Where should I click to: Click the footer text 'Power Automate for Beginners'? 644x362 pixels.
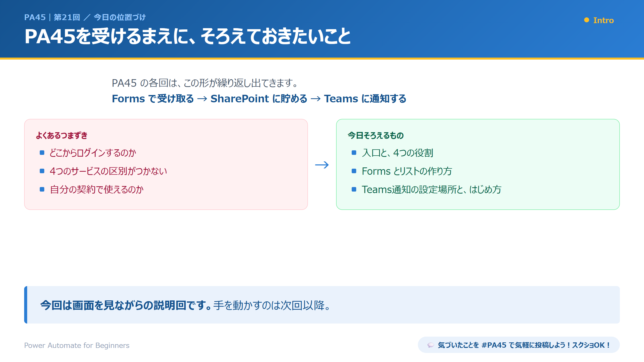coord(77,345)
